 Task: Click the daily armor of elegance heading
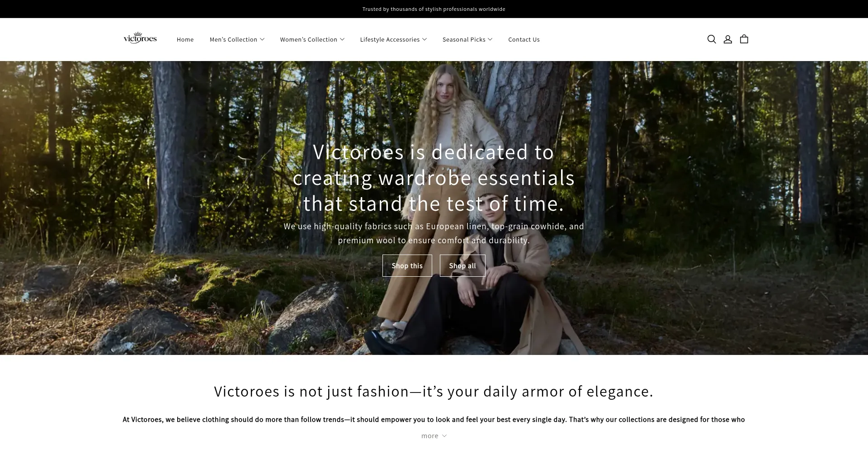[434, 392]
